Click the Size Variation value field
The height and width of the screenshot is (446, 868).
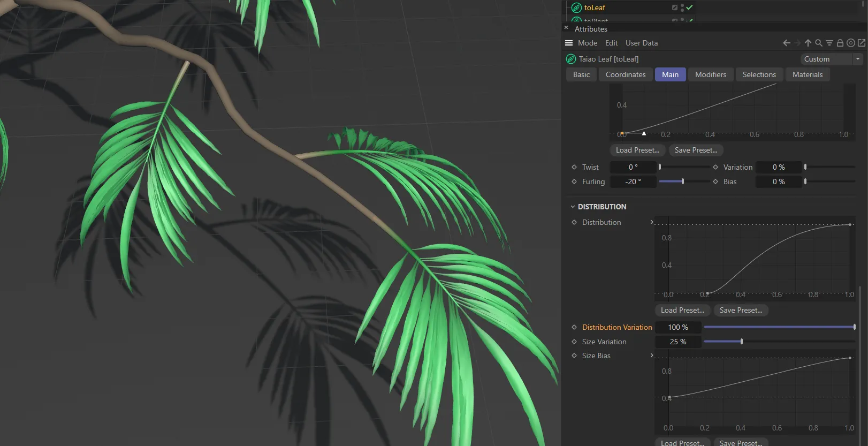pyautogui.click(x=678, y=342)
